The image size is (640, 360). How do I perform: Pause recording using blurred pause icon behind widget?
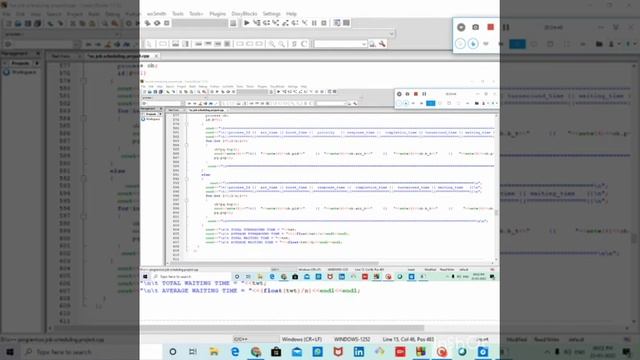point(506,27)
